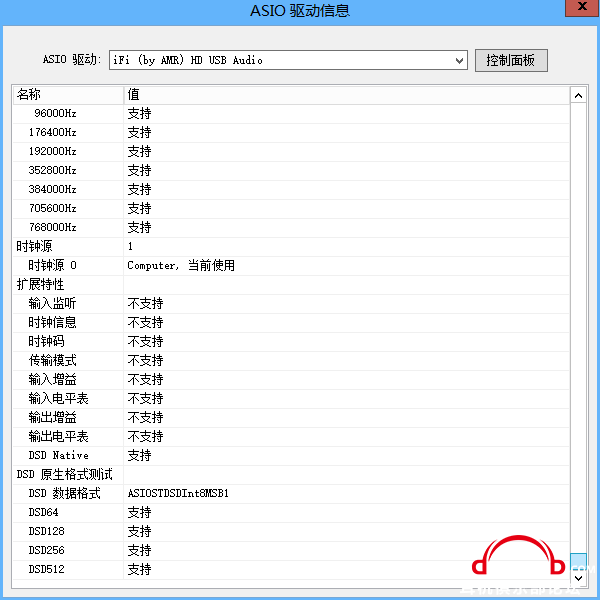
Task: Select the 传输模式 row
Action: [291, 361]
